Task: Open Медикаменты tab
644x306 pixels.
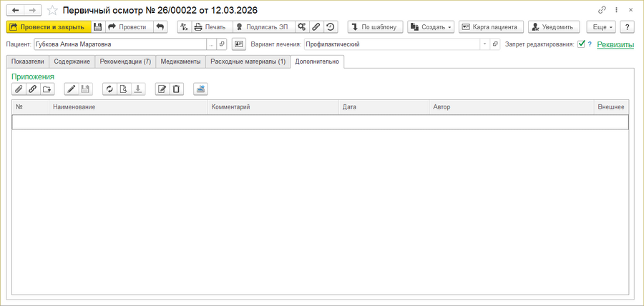Action: coord(181,61)
